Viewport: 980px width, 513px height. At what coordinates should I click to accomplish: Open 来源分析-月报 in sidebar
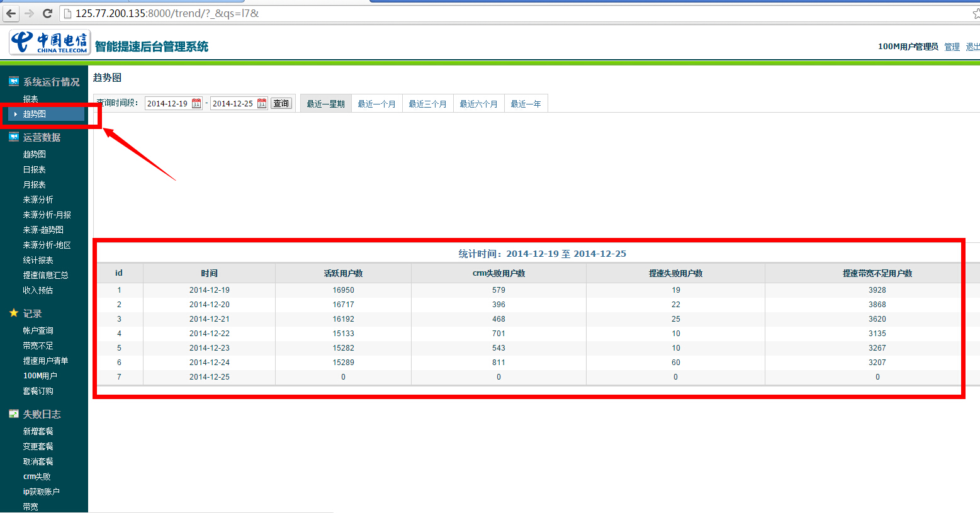(x=47, y=215)
